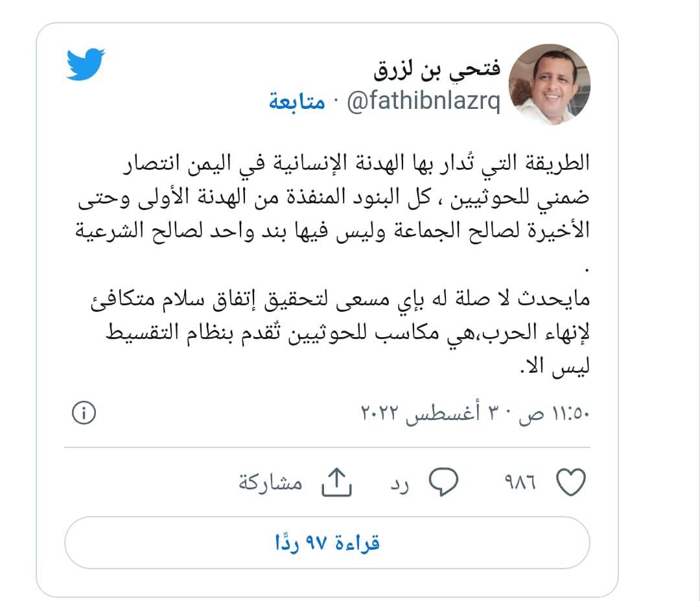Click the display name فتحي بن لزرق
700x601 pixels.
tap(437, 69)
